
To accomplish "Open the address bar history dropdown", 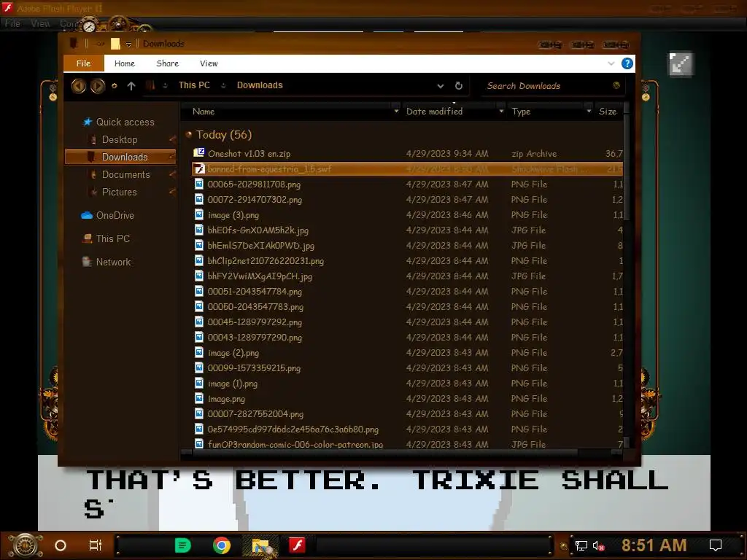I will pyautogui.click(x=440, y=86).
